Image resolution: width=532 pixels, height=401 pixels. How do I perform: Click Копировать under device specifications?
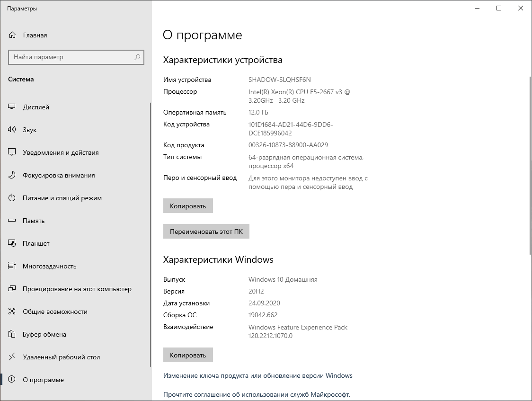[188, 205]
